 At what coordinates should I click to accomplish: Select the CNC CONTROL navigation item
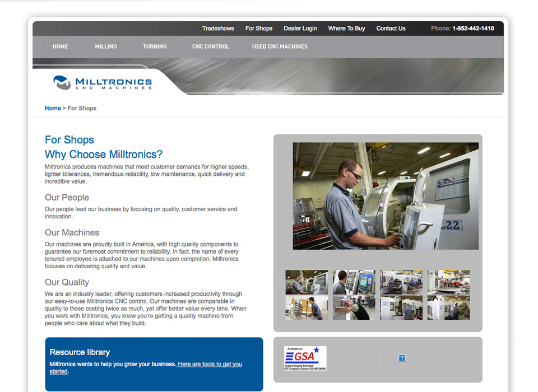pos(211,46)
